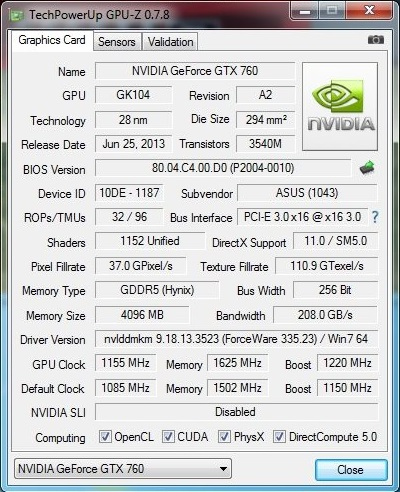Click the Device ID field 10DE - 1187
The width and height of the screenshot is (400, 492).
[129, 193]
